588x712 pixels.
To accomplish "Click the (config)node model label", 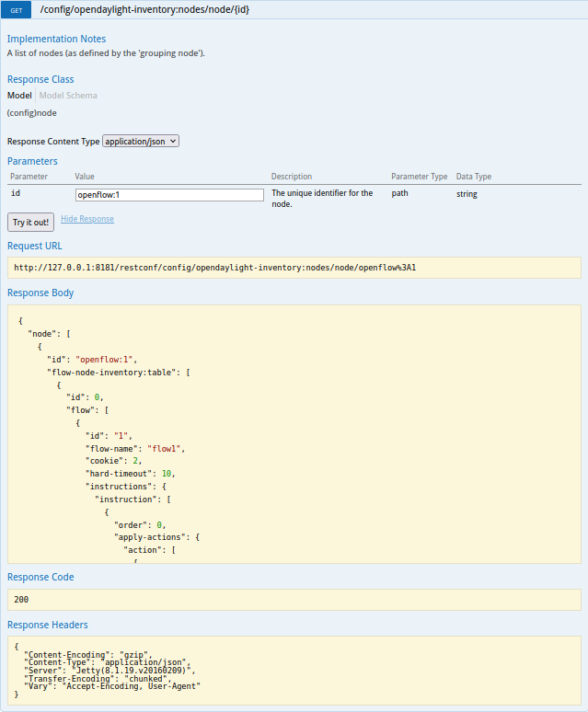I will point(32,113).
